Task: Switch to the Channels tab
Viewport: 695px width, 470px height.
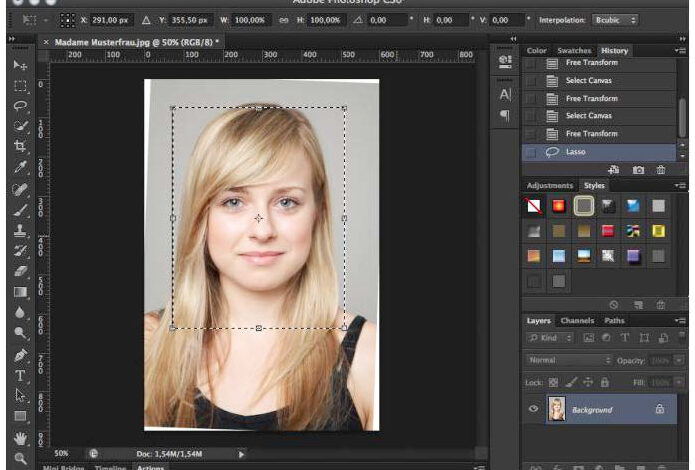Action: (577, 321)
